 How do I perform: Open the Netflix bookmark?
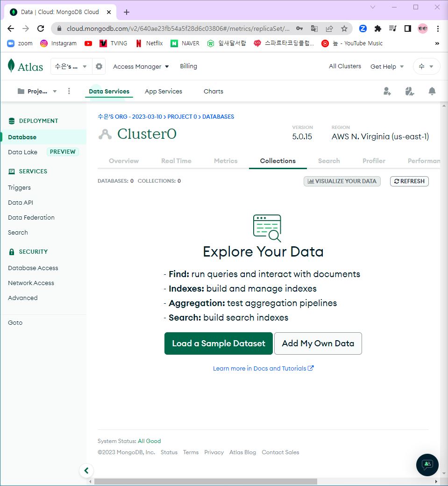tap(149, 43)
